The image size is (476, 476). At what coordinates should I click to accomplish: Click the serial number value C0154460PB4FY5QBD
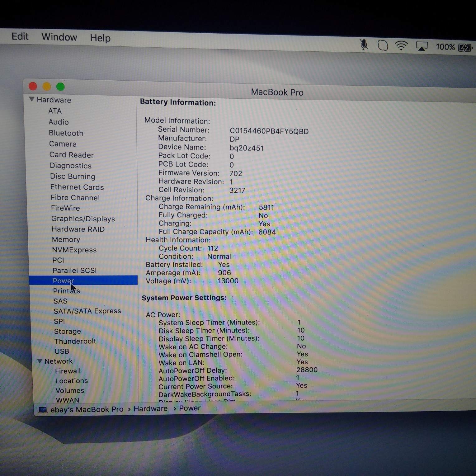[x=269, y=131]
